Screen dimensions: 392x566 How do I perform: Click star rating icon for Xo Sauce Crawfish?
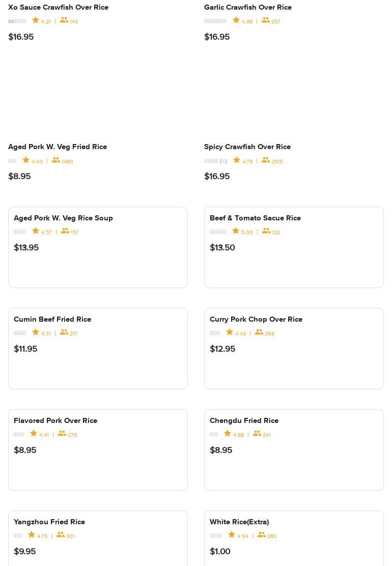point(36,20)
